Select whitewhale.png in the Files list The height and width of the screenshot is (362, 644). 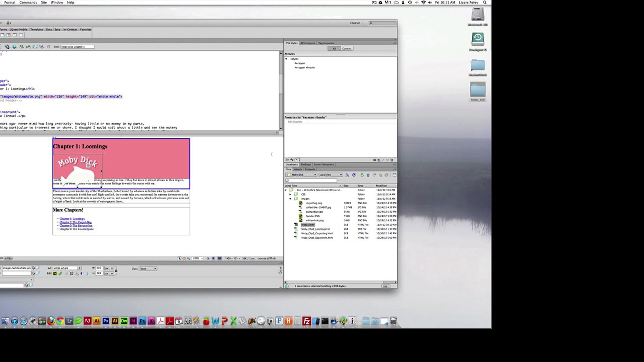pos(314,220)
